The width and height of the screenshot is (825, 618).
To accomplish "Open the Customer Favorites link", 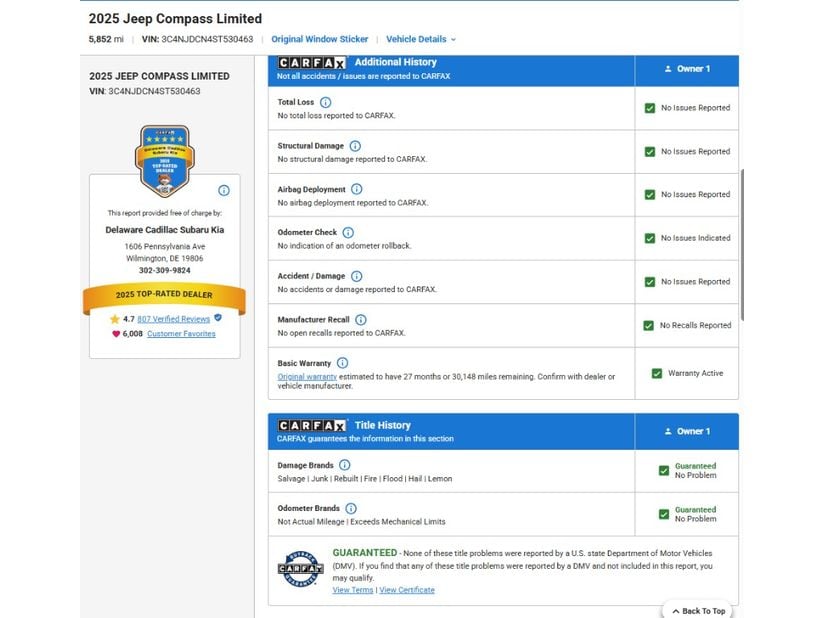I will 181,333.
